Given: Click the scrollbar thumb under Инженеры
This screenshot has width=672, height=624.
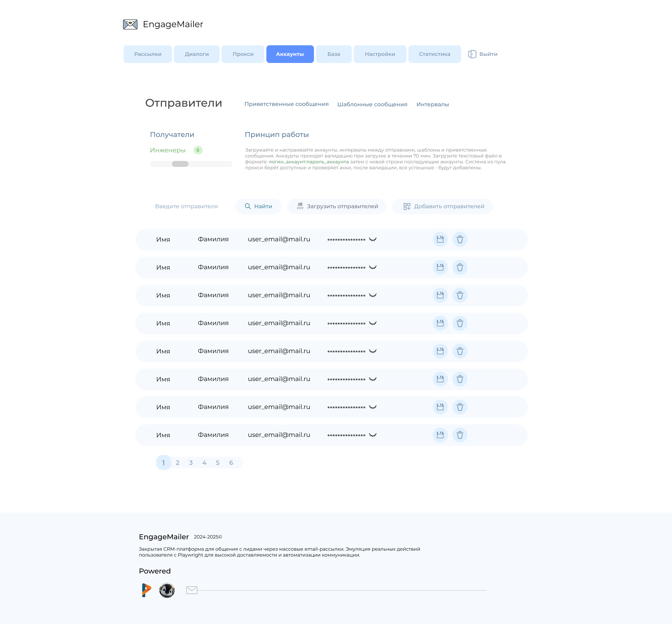Looking at the screenshot, I should (x=180, y=164).
